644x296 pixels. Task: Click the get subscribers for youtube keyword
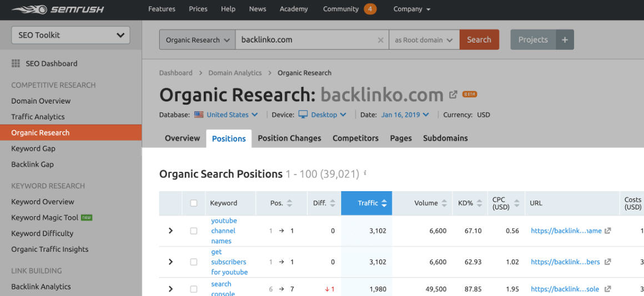point(229,262)
